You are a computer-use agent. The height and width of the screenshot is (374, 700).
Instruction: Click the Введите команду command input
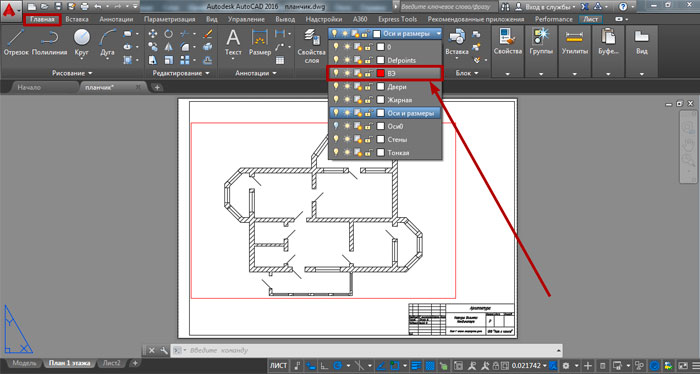pos(371,350)
